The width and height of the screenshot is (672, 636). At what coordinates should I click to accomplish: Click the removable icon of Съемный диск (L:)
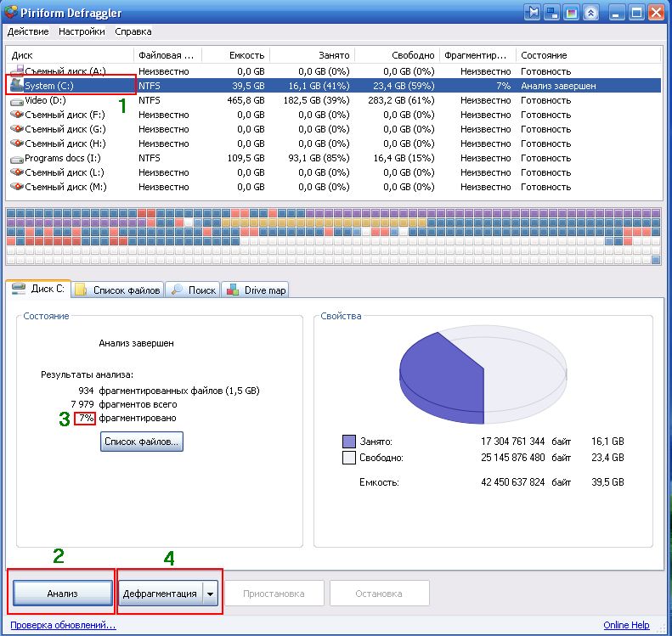(17, 172)
